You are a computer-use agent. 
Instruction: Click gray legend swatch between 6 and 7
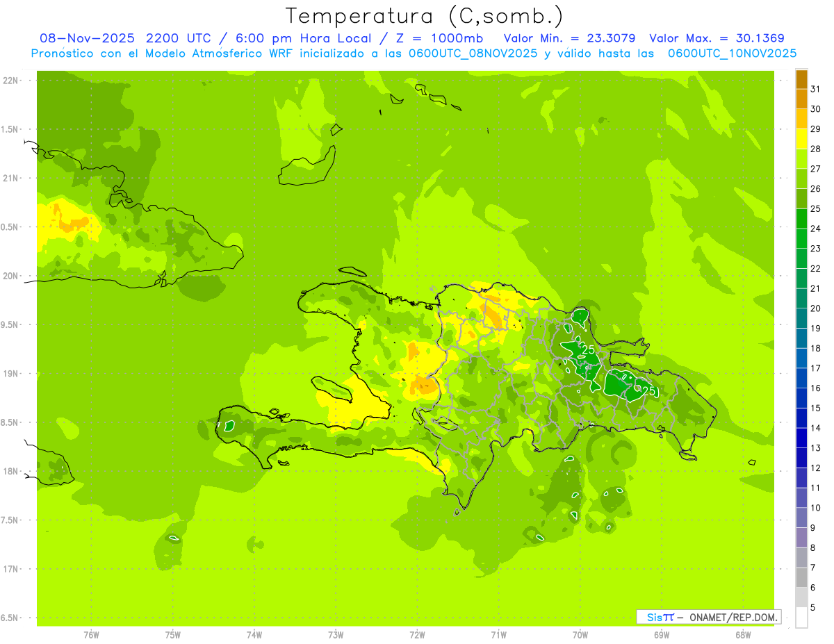click(x=801, y=577)
